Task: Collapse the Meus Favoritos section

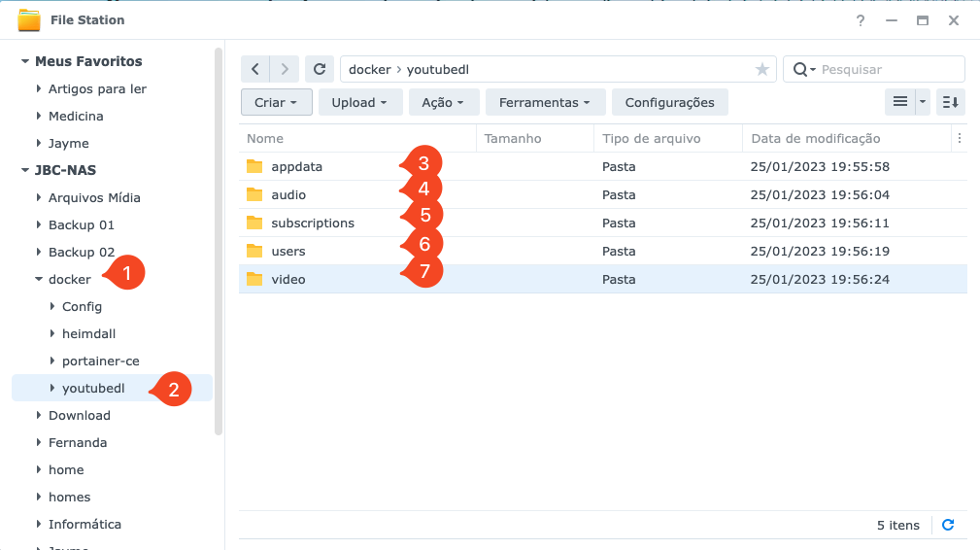Action: [25, 62]
